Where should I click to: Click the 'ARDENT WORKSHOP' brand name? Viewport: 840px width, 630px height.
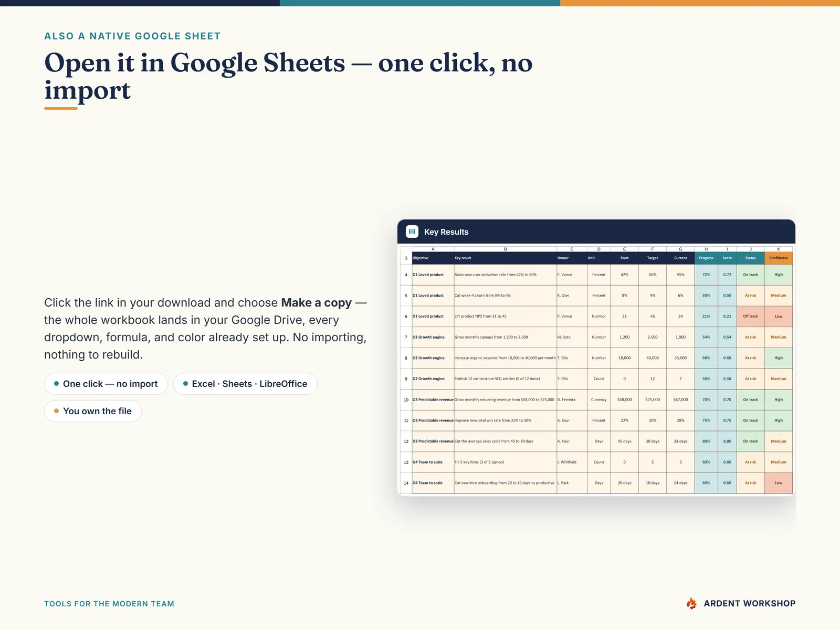coord(750,604)
